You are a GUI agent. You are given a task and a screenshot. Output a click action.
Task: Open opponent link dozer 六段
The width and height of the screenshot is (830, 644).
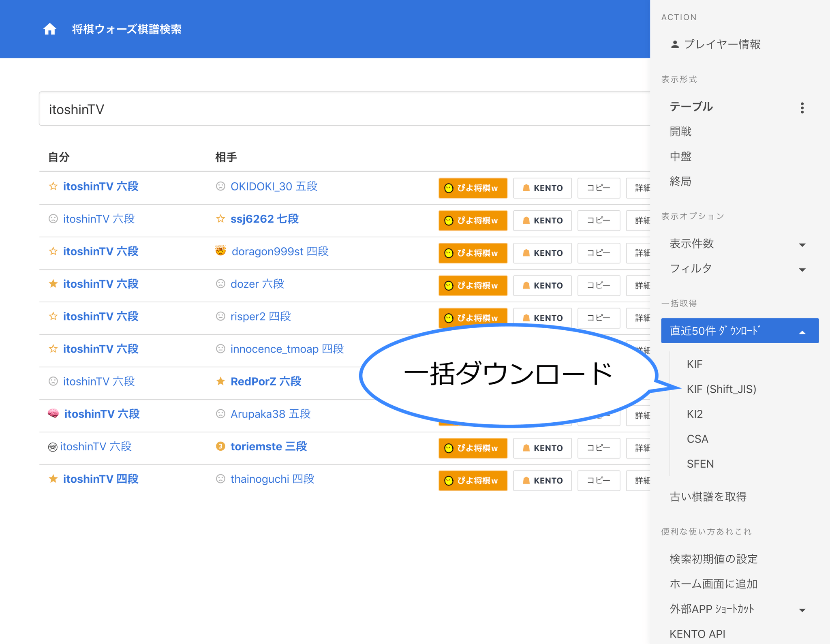coord(257,284)
